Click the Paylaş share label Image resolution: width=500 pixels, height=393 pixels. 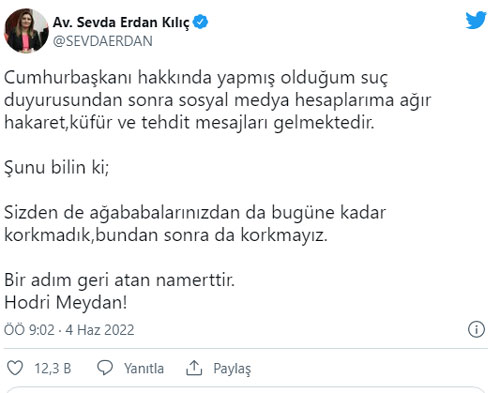coord(232,369)
